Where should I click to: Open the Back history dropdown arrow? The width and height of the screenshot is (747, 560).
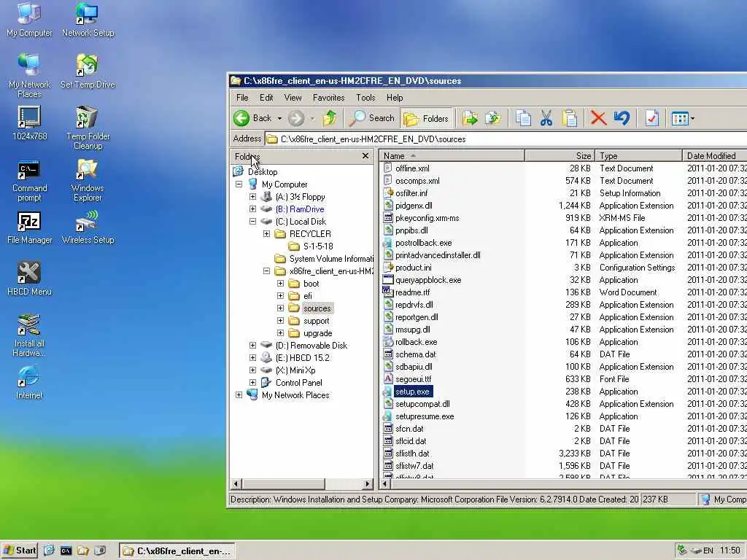279,119
